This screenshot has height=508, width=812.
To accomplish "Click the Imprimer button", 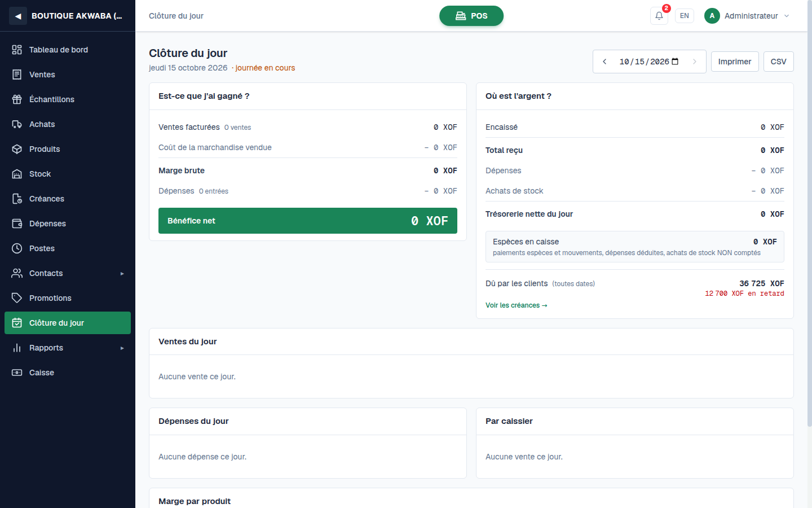I will (735, 62).
